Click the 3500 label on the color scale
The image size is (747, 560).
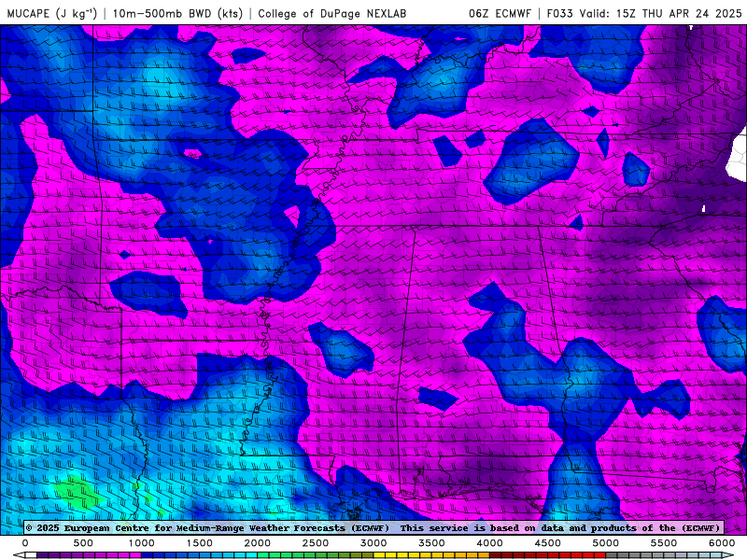(x=432, y=543)
